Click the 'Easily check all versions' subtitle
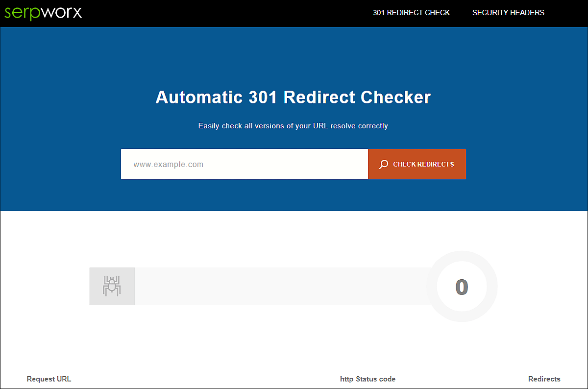The height and width of the screenshot is (389, 588). 293,126
